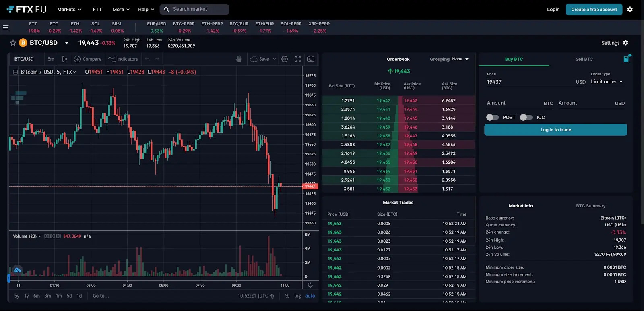This screenshot has width=644, height=311.
Task: Click the chart time zone 10:52:21 (UTC-4)
Action: [x=256, y=296]
